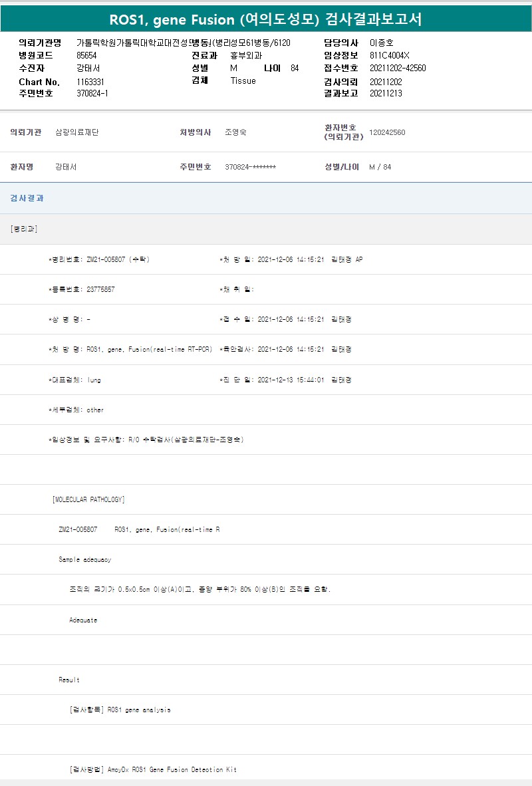The image size is (532, 786).
Task: Click the result report date 20211213
Action: [x=386, y=94]
